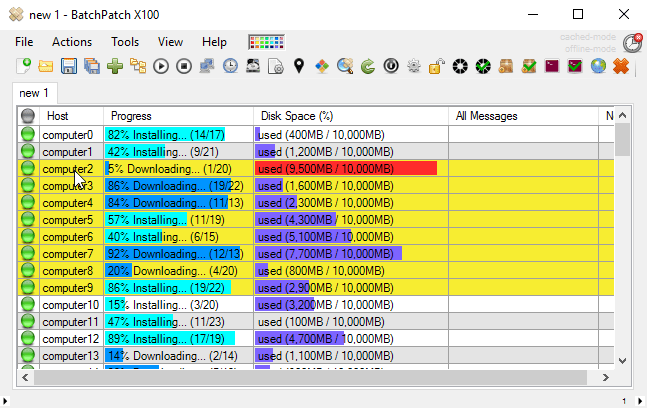The image size is (647, 408).
Task: Click the power shutdown toolbar icon
Action: click(x=391, y=66)
